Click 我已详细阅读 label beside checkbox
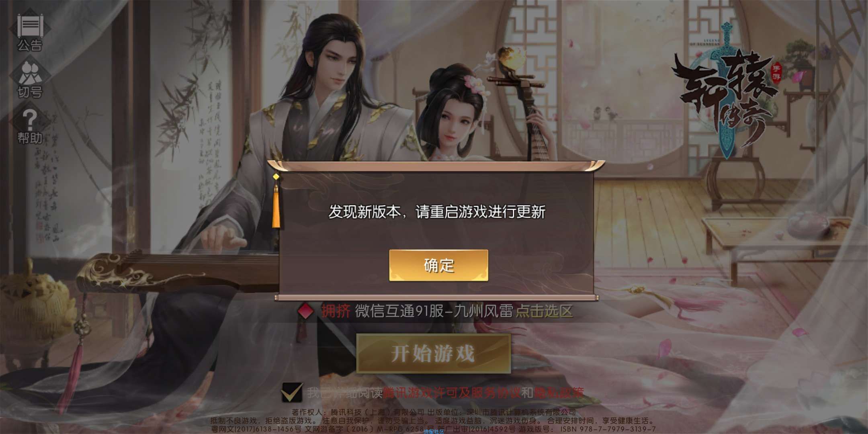Screen dimensions: 868x434 (x=345, y=392)
